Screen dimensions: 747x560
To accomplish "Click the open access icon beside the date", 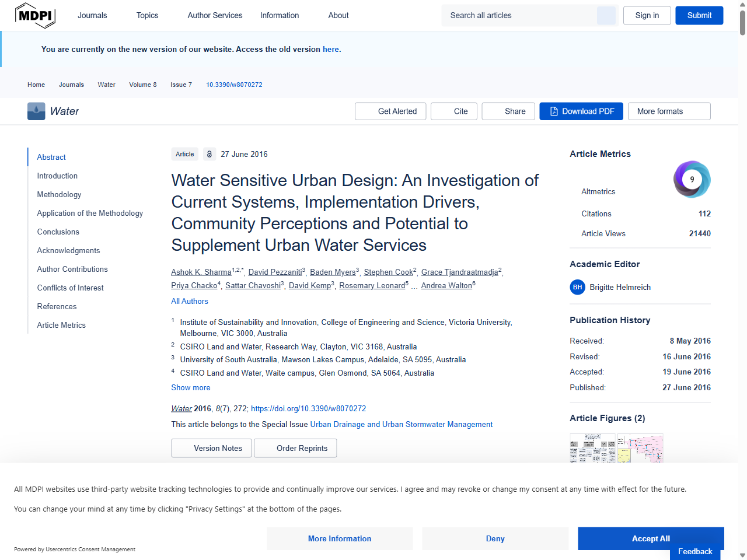I will (x=209, y=154).
